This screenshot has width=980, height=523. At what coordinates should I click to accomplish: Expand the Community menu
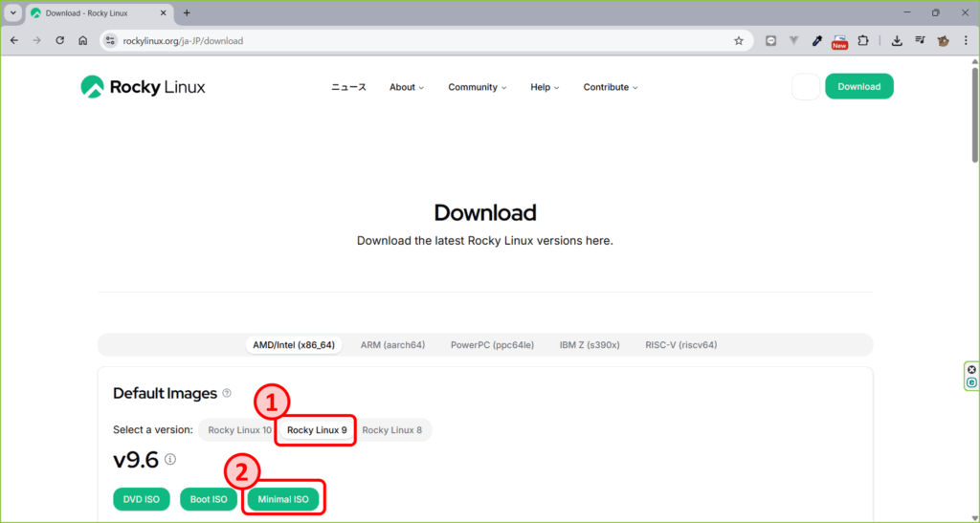pyautogui.click(x=478, y=87)
